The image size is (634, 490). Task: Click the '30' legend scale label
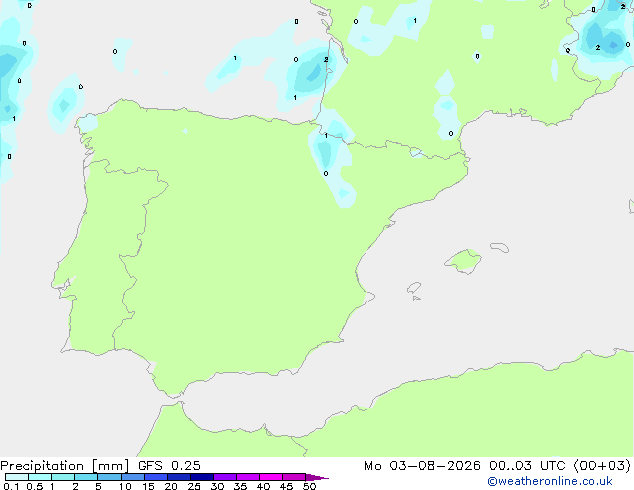(217, 486)
